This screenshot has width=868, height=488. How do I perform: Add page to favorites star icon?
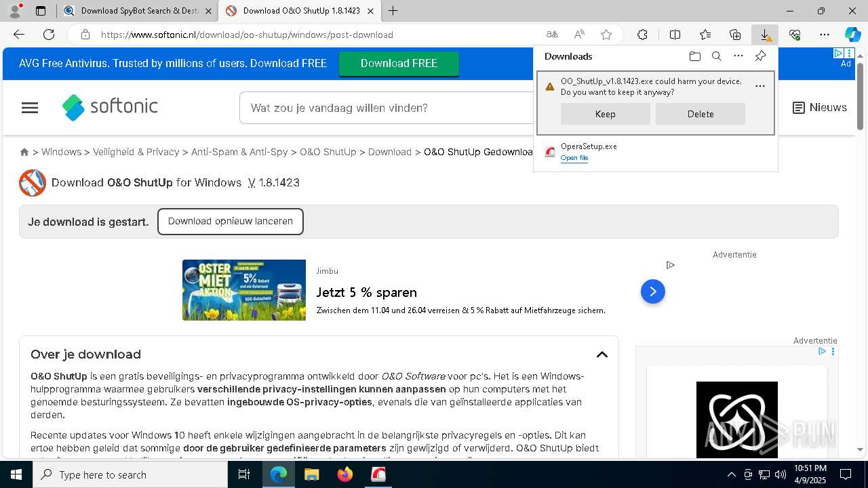tap(606, 35)
